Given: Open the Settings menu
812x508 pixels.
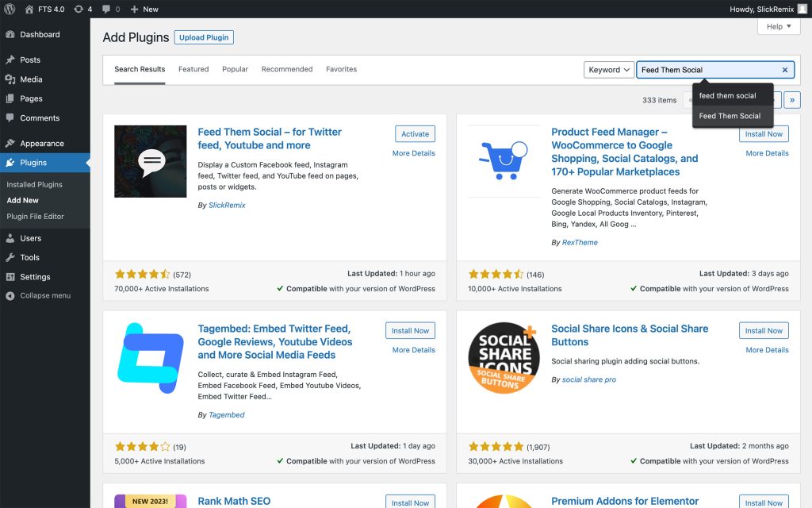Looking at the screenshot, I should pos(45,277).
